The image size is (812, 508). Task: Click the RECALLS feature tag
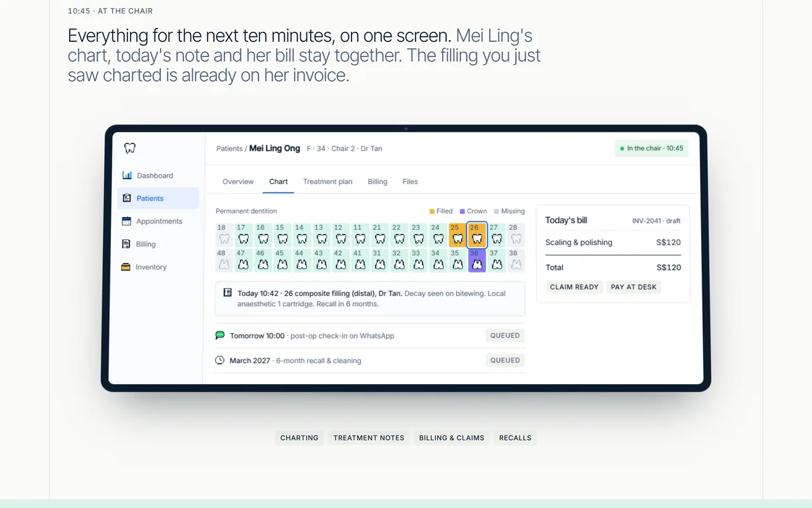click(x=515, y=438)
